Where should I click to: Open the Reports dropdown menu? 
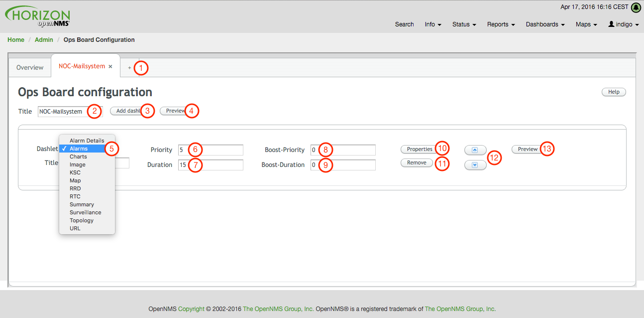(501, 24)
